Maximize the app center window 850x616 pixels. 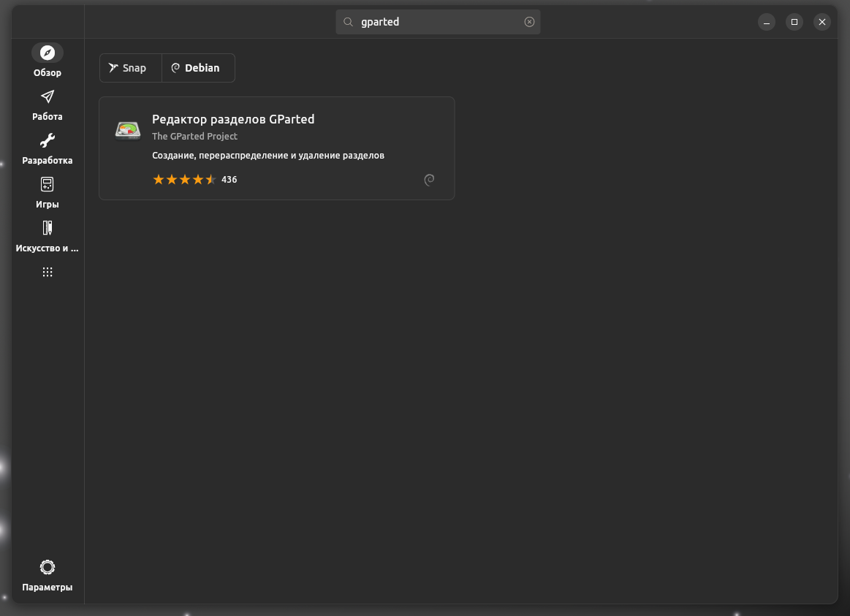(794, 22)
